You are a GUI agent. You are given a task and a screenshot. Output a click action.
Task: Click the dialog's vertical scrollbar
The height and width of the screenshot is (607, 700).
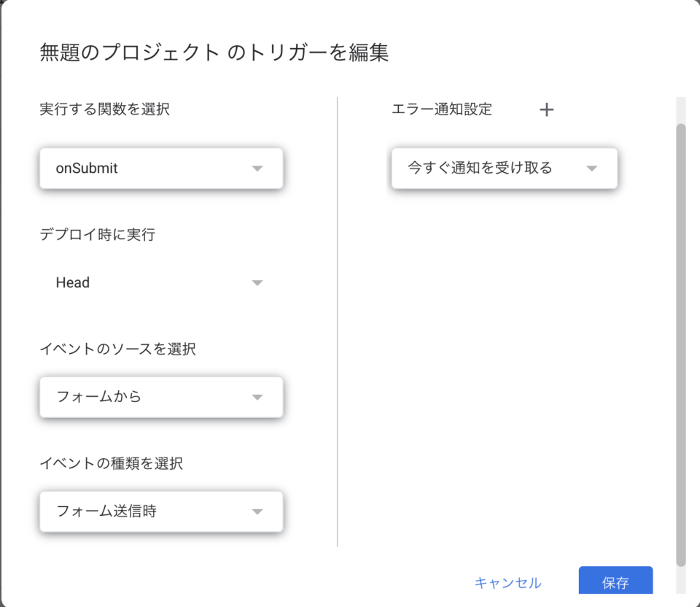pyautogui.click(x=681, y=345)
